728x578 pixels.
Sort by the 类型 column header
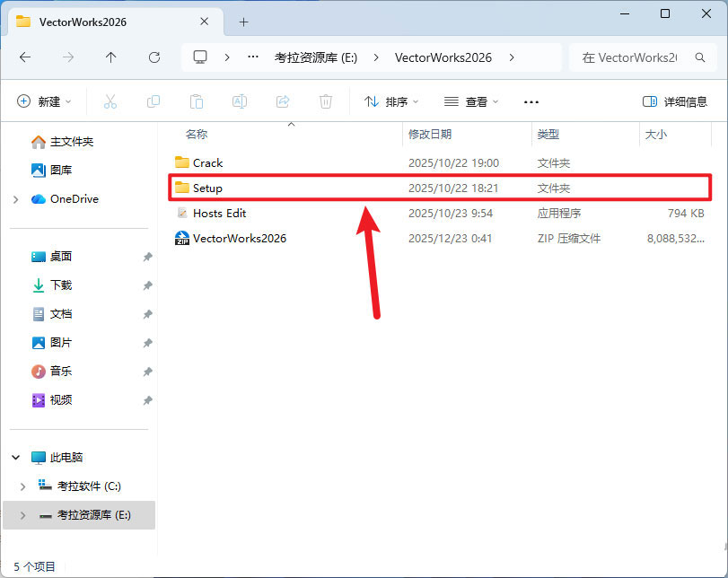point(548,135)
